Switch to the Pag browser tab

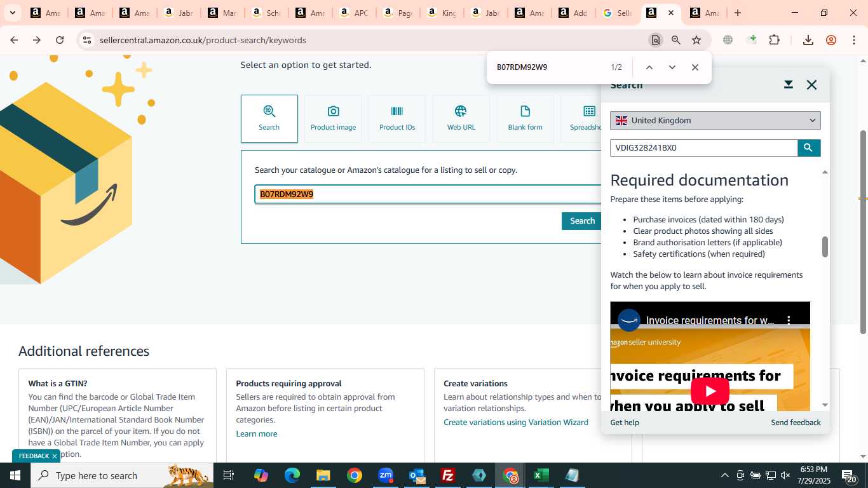pos(397,13)
